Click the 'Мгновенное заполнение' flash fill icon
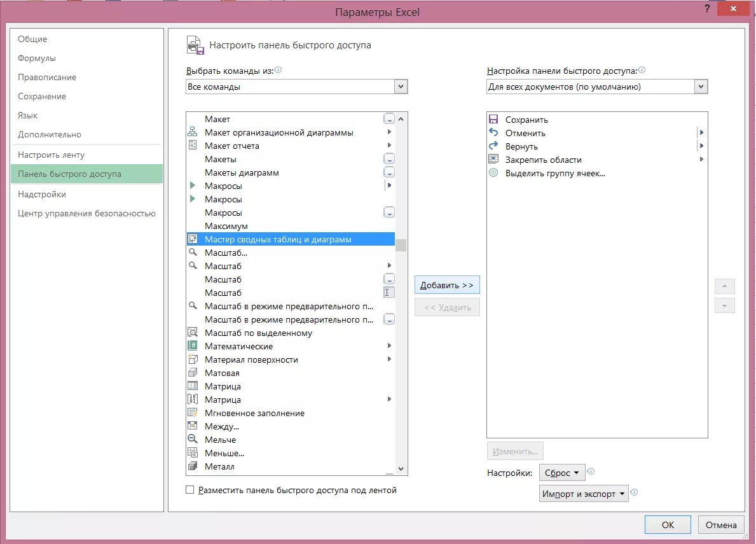Image resolution: width=756 pixels, height=544 pixels. (193, 412)
